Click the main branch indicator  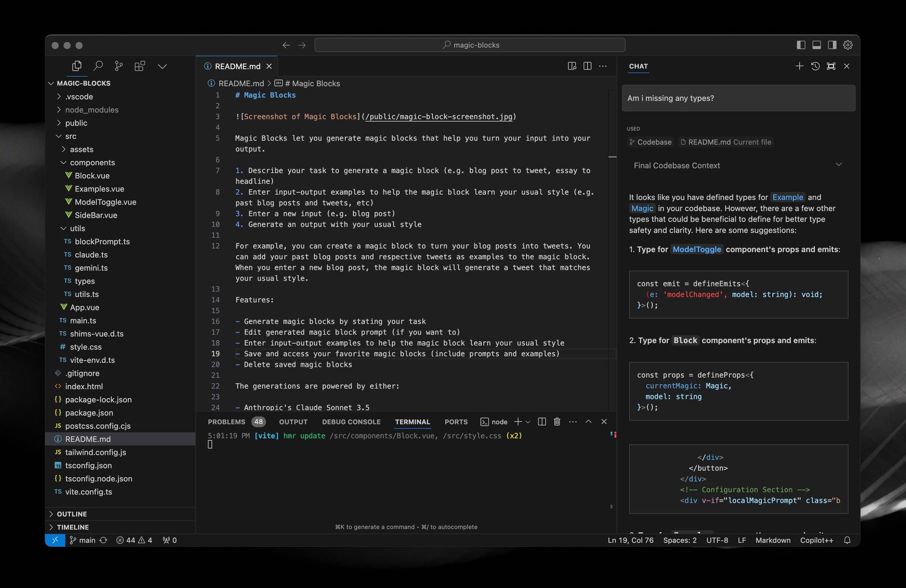click(82, 540)
